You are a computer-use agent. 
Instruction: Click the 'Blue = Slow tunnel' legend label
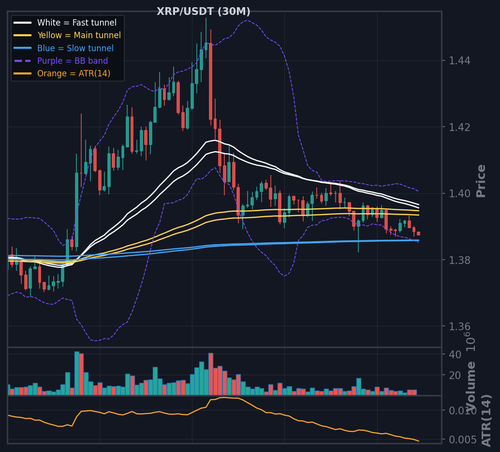[x=75, y=48]
